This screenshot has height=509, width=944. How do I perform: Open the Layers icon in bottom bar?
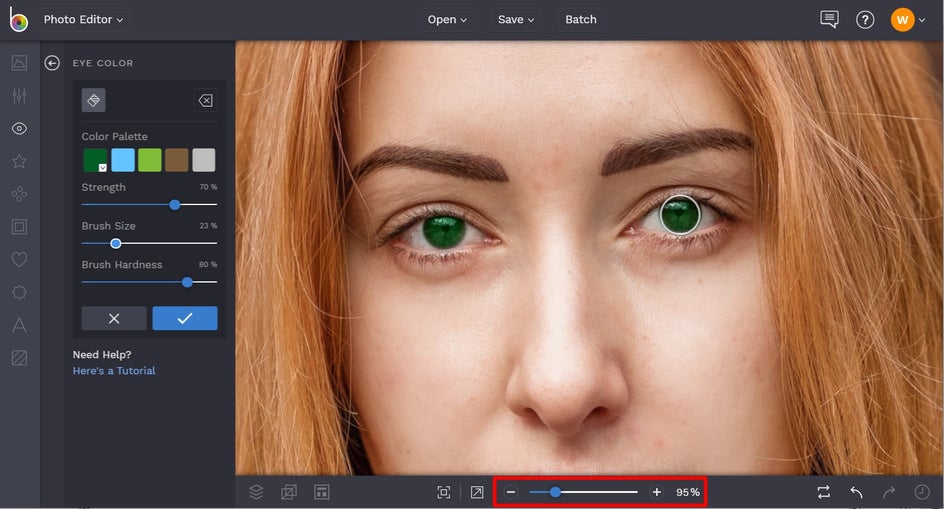coord(256,492)
